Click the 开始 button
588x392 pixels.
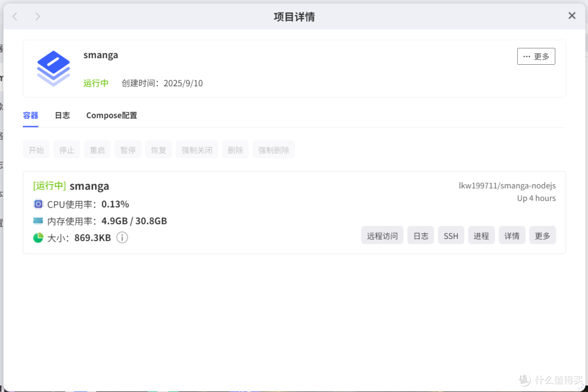click(x=36, y=150)
